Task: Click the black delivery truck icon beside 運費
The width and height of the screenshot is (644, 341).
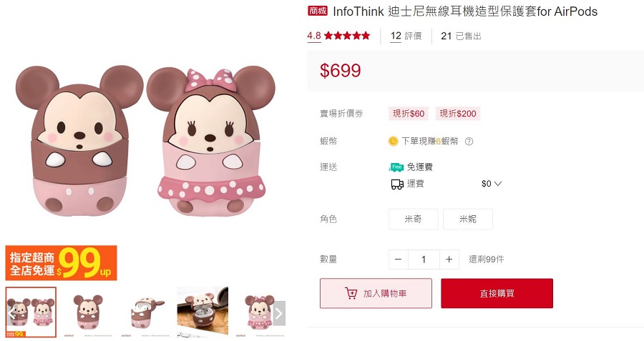Action: click(x=396, y=184)
